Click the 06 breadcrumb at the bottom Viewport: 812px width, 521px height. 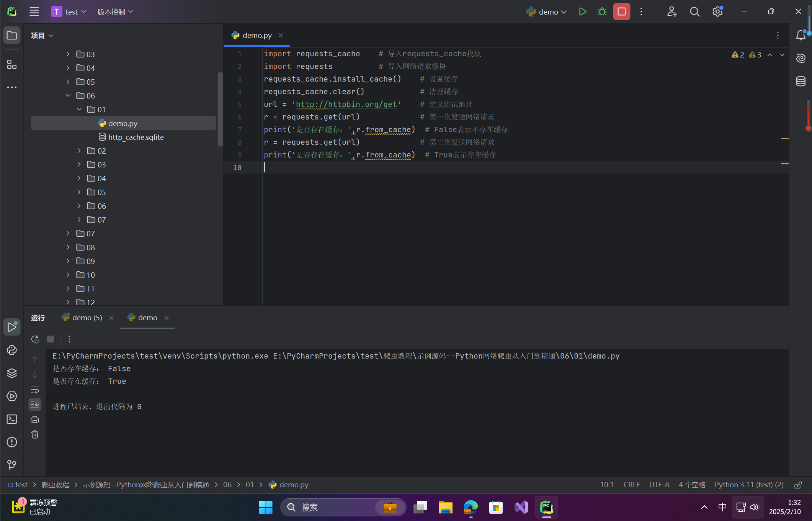[227, 485]
